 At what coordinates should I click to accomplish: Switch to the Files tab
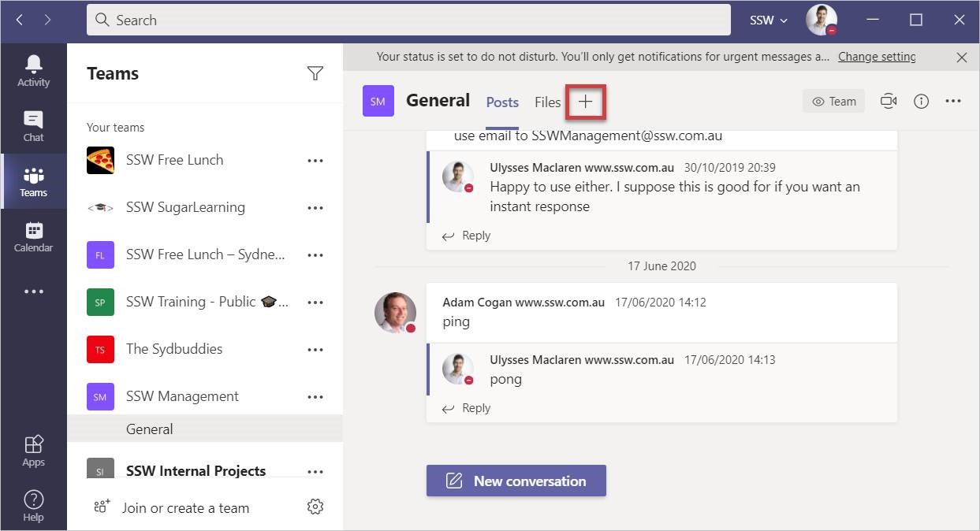(x=547, y=102)
